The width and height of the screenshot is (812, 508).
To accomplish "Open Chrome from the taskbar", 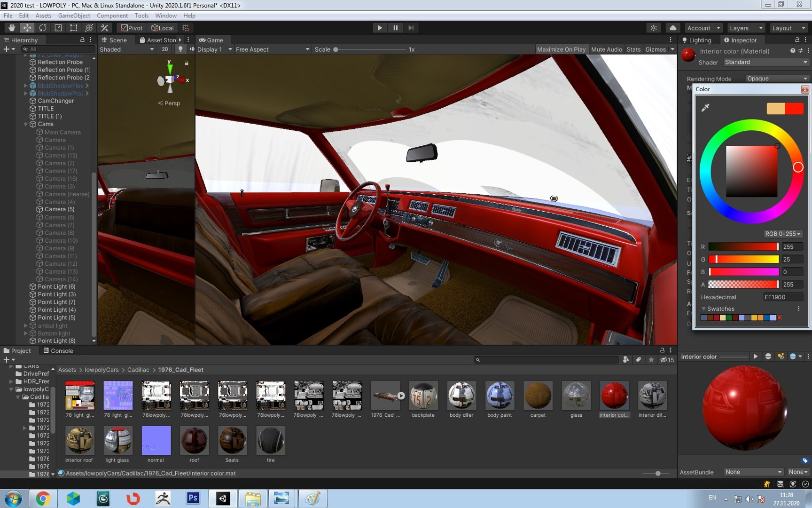I will tap(43, 498).
